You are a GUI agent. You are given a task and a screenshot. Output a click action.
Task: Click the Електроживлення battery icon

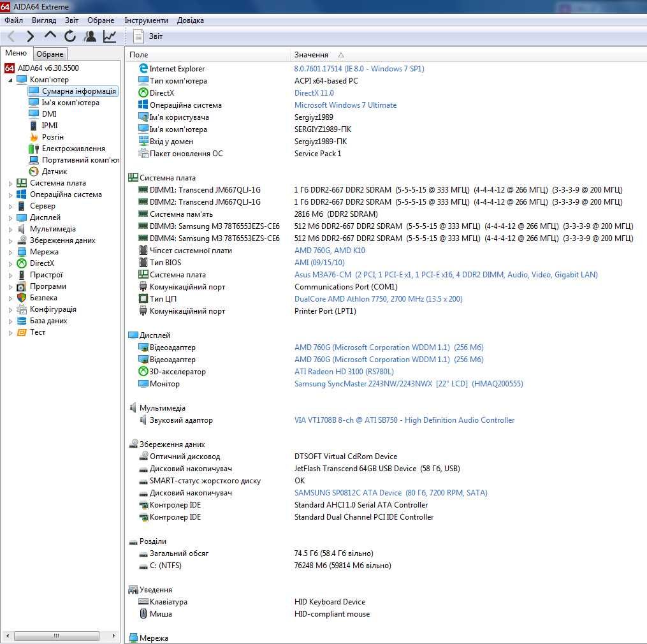click(34, 149)
